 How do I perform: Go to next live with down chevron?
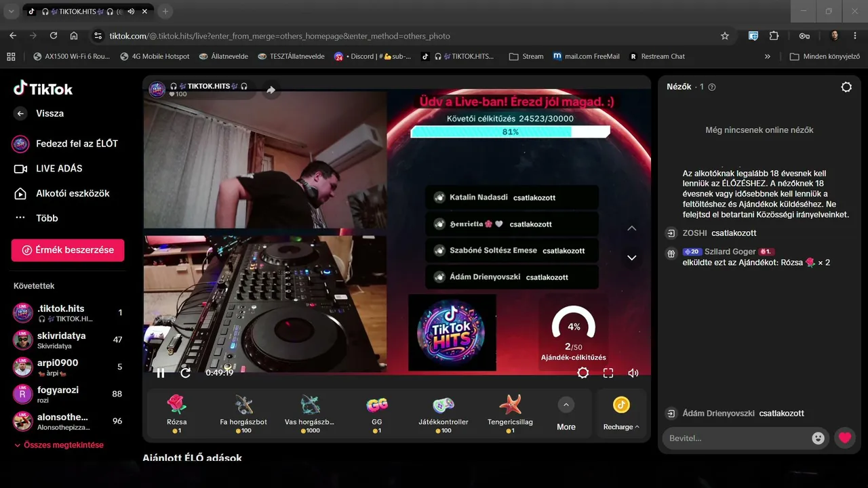pyautogui.click(x=632, y=258)
